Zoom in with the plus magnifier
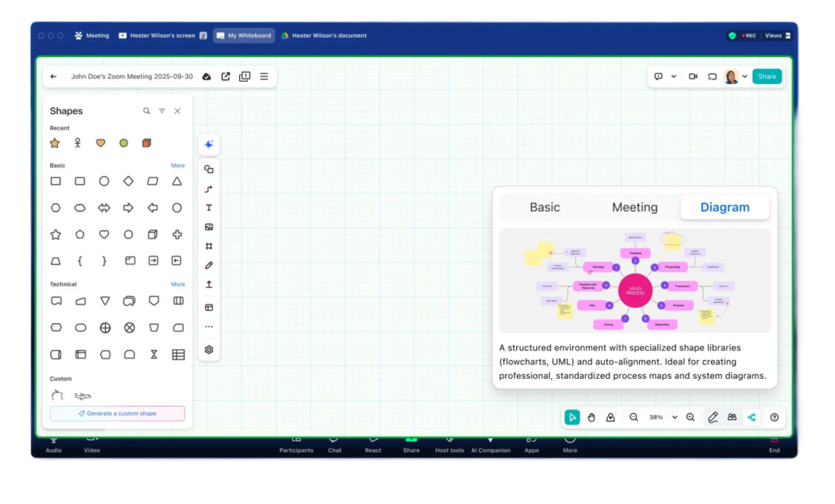 coord(690,417)
